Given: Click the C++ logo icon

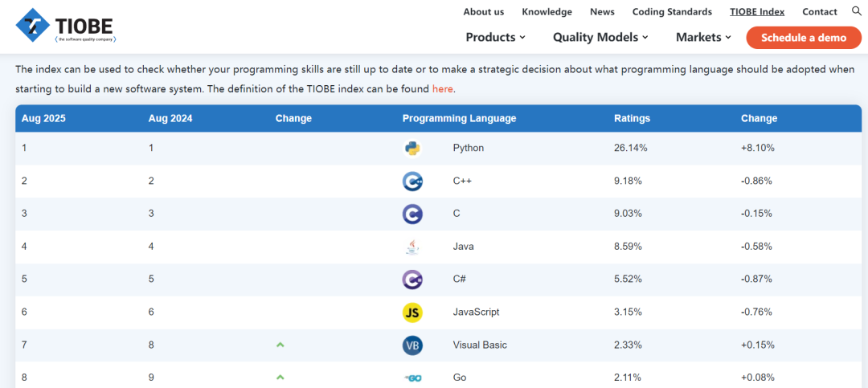Looking at the screenshot, I should point(412,181).
